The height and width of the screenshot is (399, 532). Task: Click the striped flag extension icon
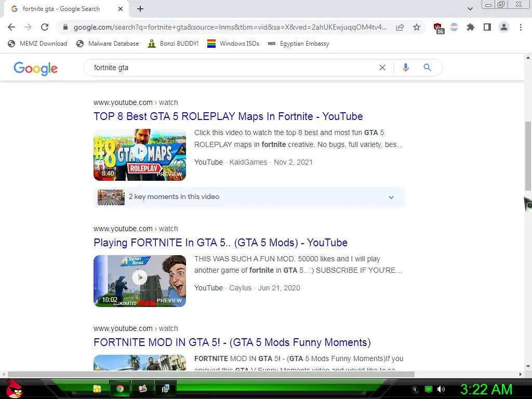point(454,27)
